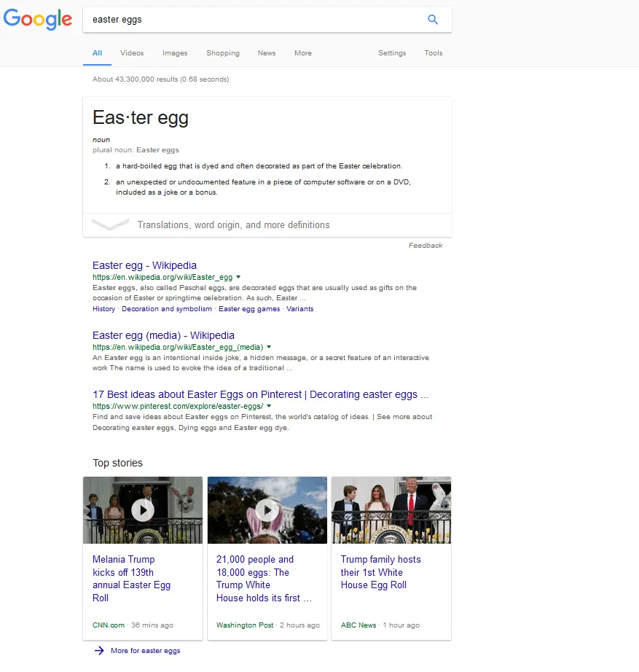639x672 pixels.
Task: Click the Tools button
Action: [434, 53]
